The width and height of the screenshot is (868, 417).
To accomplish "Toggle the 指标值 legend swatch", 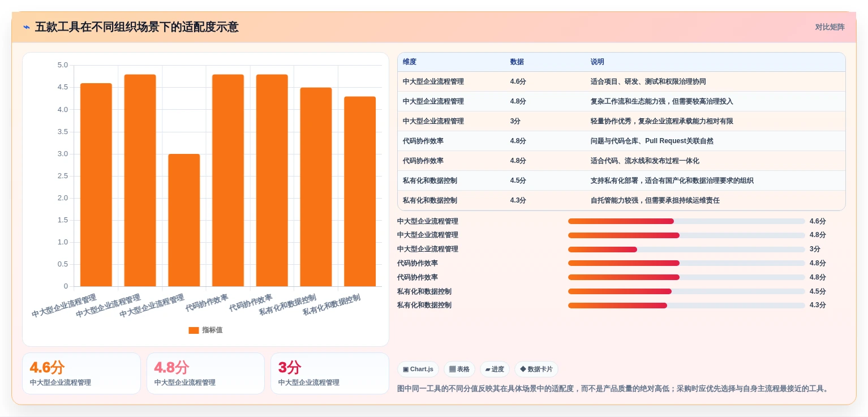I will 194,330.
